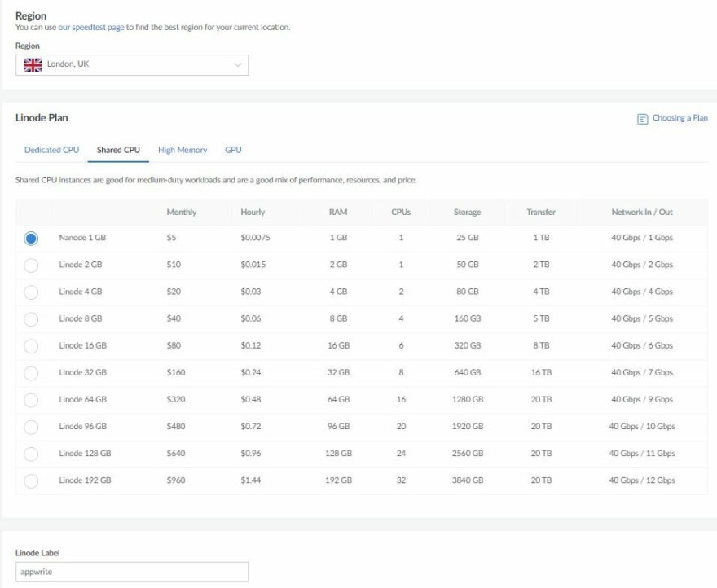The width and height of the screenshot is (717, 588).
Task: Click the Linode 2 GB plan name
Action: tap(81, 265)
